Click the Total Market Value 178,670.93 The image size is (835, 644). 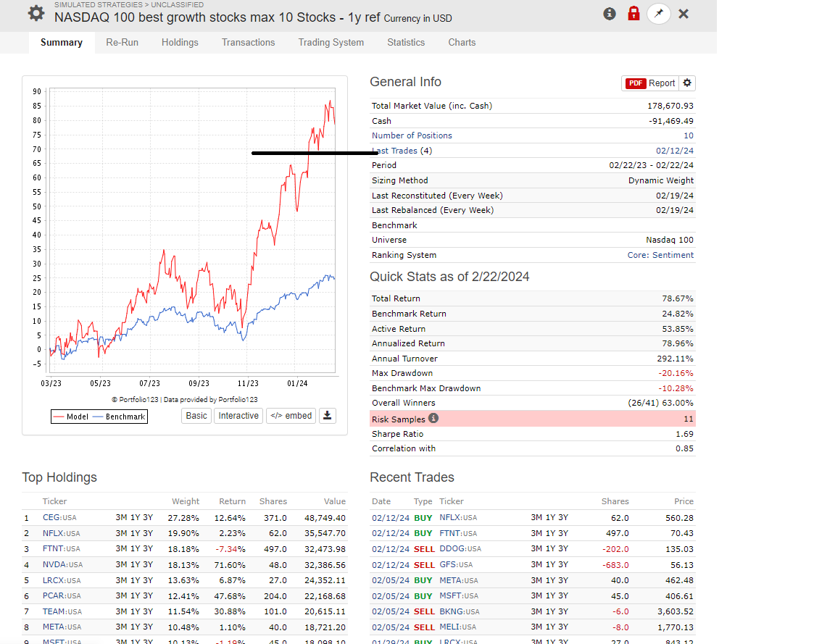(670, 106)
